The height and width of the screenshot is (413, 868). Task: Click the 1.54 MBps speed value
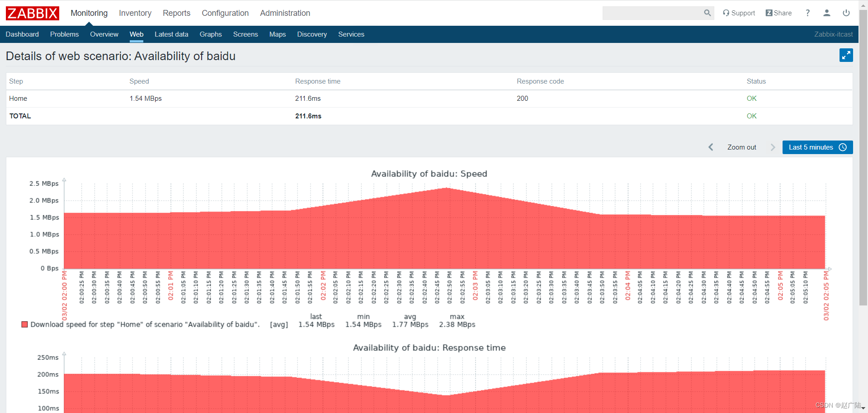pos(146,99)
